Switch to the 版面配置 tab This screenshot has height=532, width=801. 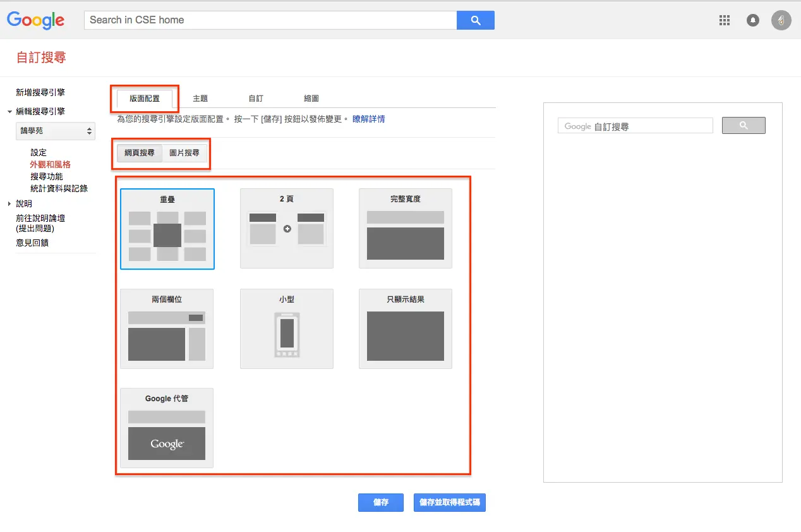145,99
